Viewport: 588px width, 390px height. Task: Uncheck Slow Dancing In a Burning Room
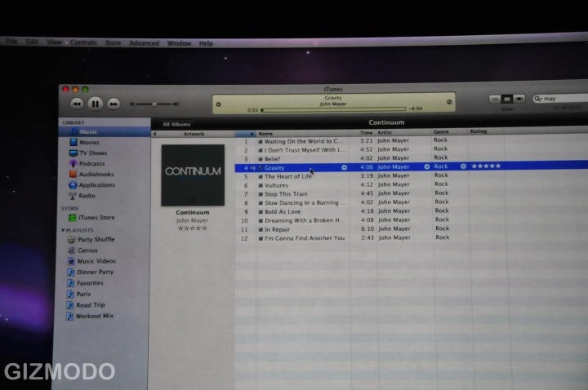tap(261, 203)
